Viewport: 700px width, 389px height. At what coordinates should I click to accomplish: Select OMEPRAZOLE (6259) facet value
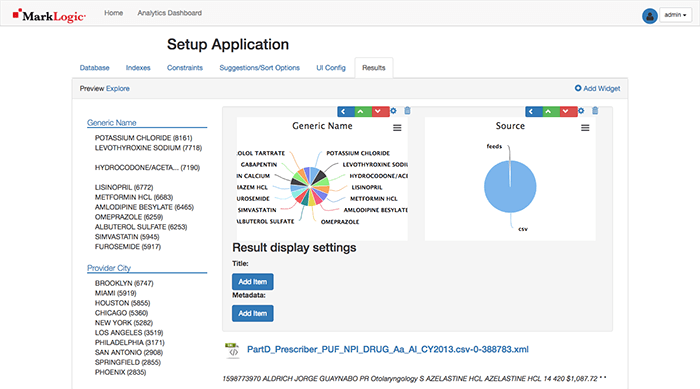[x=129, y=217]
